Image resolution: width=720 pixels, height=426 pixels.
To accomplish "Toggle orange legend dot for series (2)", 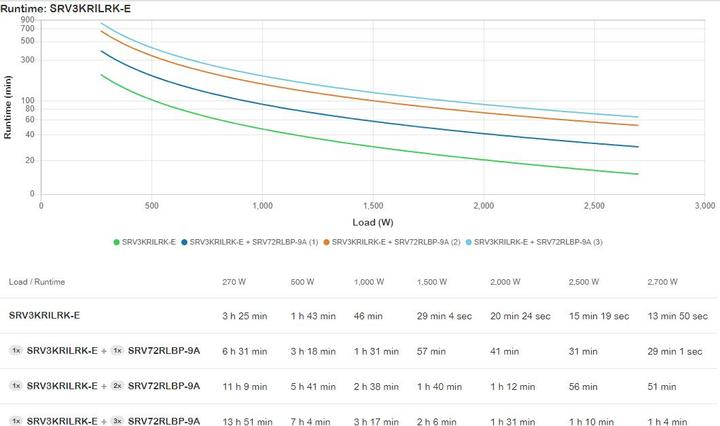I will (325, 242).
